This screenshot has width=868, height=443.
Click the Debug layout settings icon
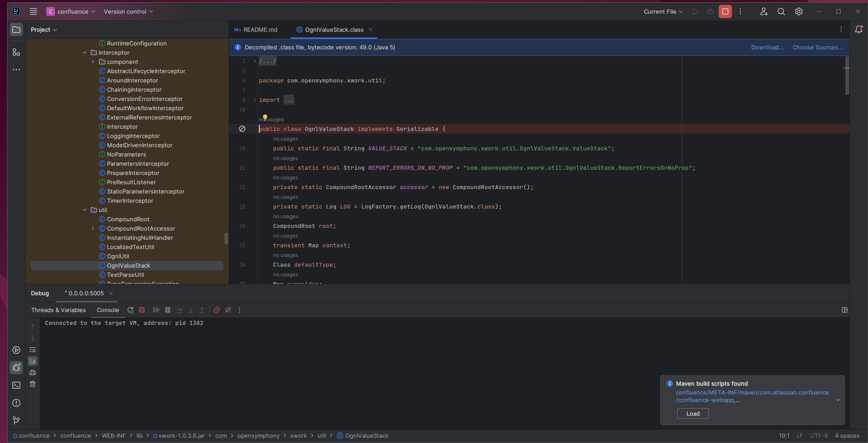[x=845, y=310]
